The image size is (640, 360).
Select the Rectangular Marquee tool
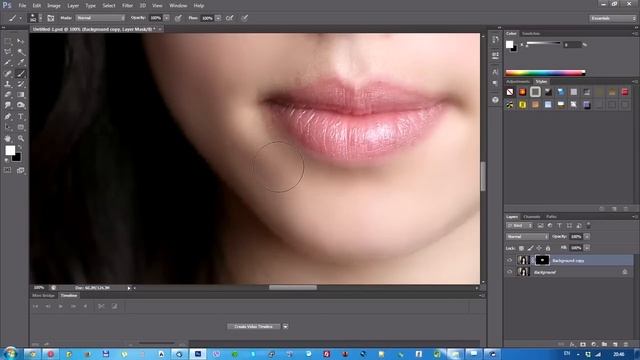click(8, 41)
